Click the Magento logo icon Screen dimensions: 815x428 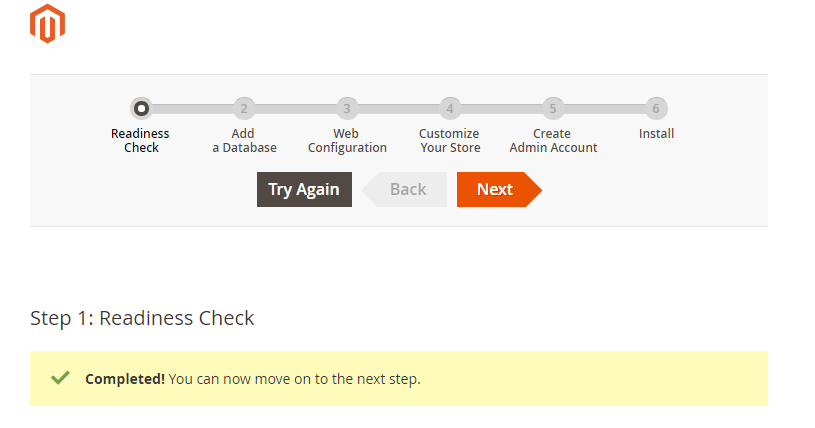click(47, 24)
